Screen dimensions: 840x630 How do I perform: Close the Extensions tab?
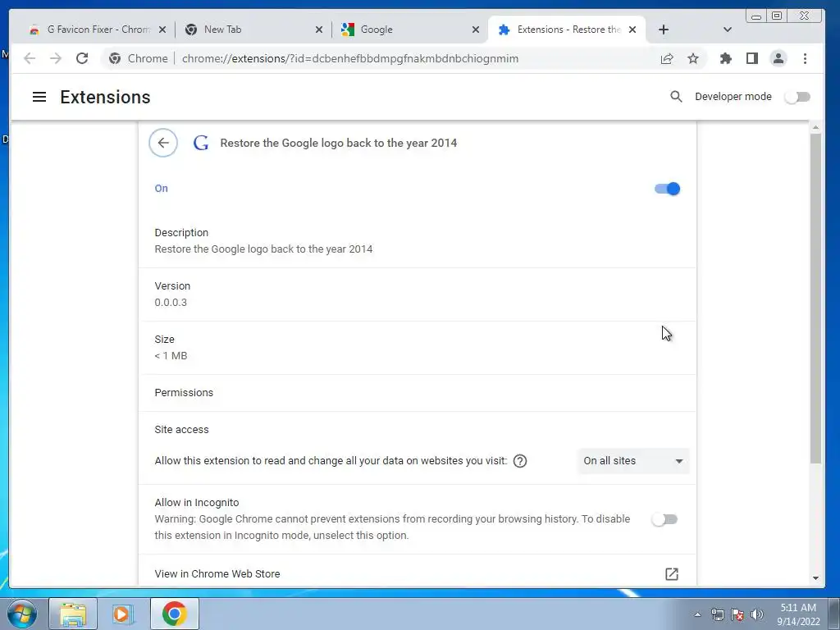point(632,30)
